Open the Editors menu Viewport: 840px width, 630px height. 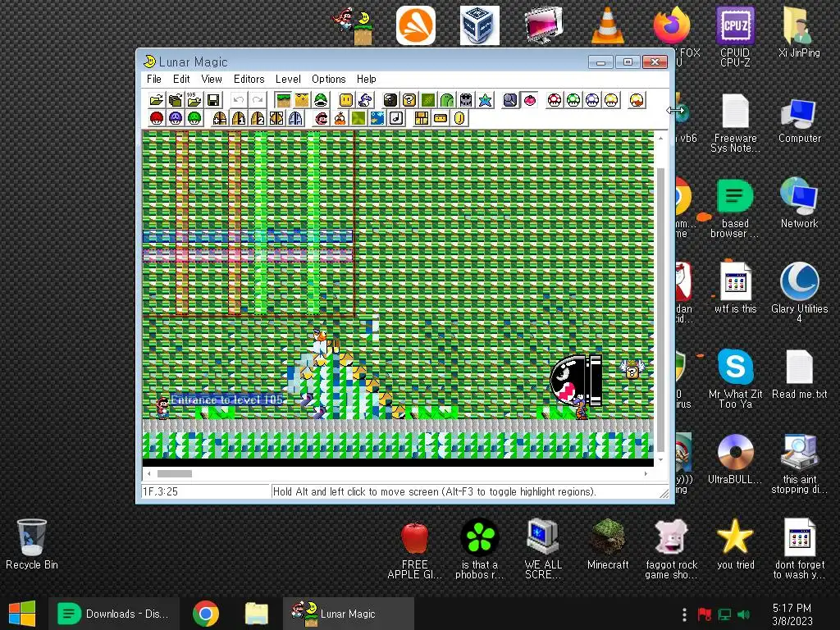(x=249, y=79)
